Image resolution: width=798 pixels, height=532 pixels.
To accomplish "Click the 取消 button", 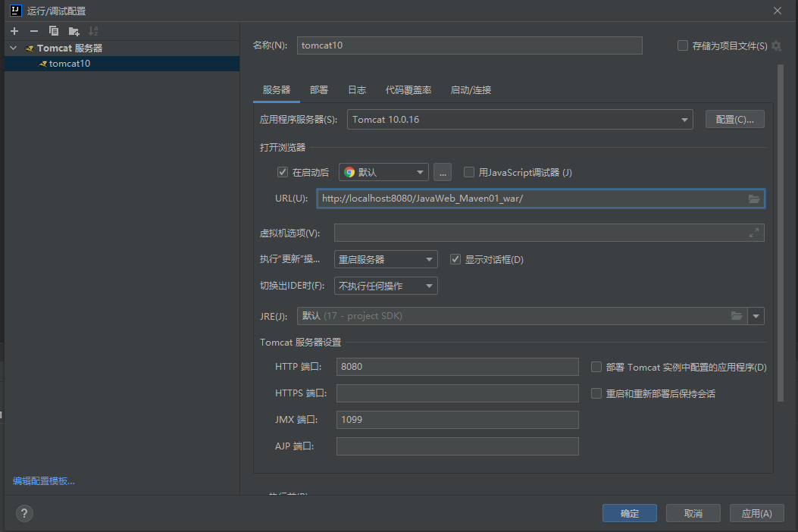I will click(693, 513).
